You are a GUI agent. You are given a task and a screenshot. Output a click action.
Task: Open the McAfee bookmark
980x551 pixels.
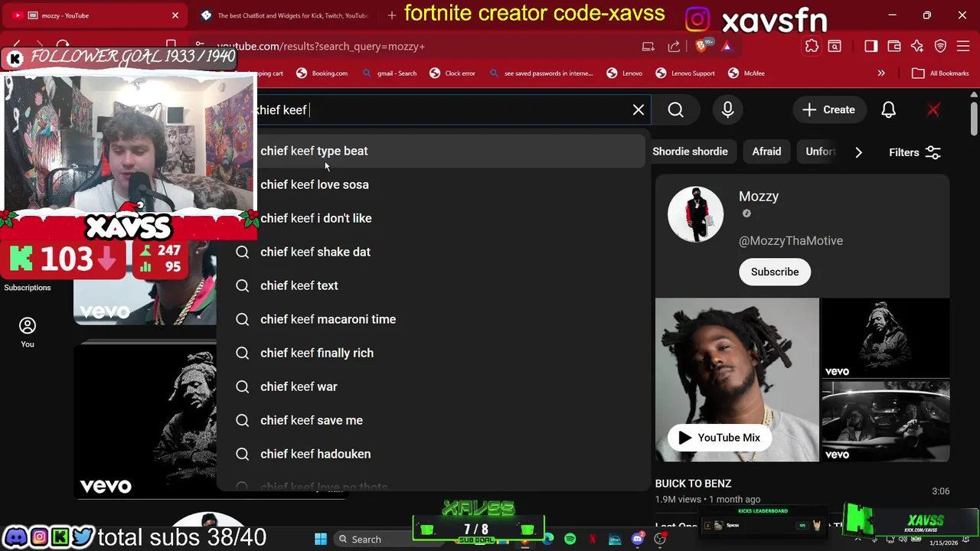746,73
